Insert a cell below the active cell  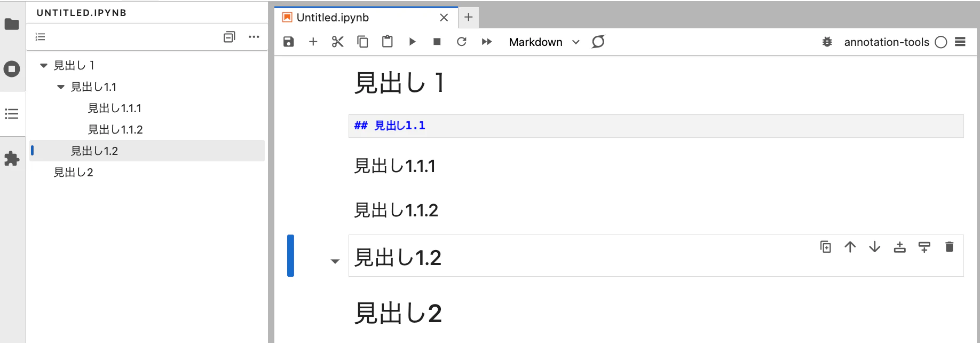(x=924, y=247)
